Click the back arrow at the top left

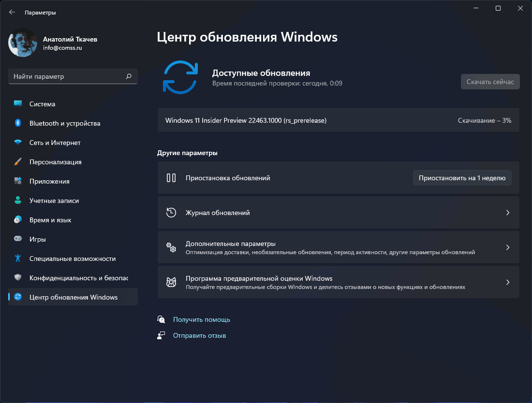(x=12, y=12)
